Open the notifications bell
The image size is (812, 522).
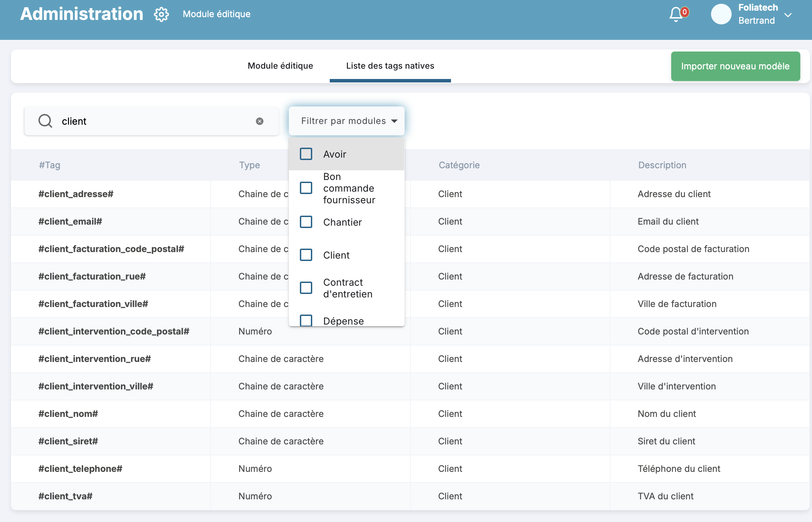676,14
